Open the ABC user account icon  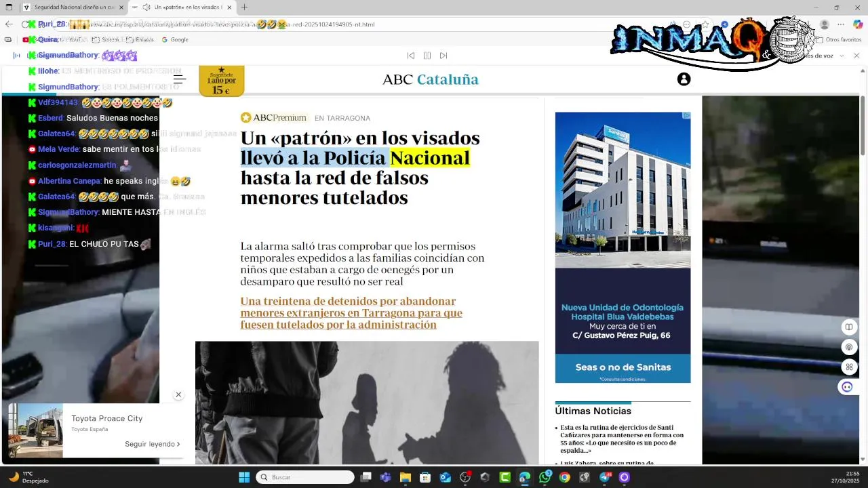tap(684, 79)
